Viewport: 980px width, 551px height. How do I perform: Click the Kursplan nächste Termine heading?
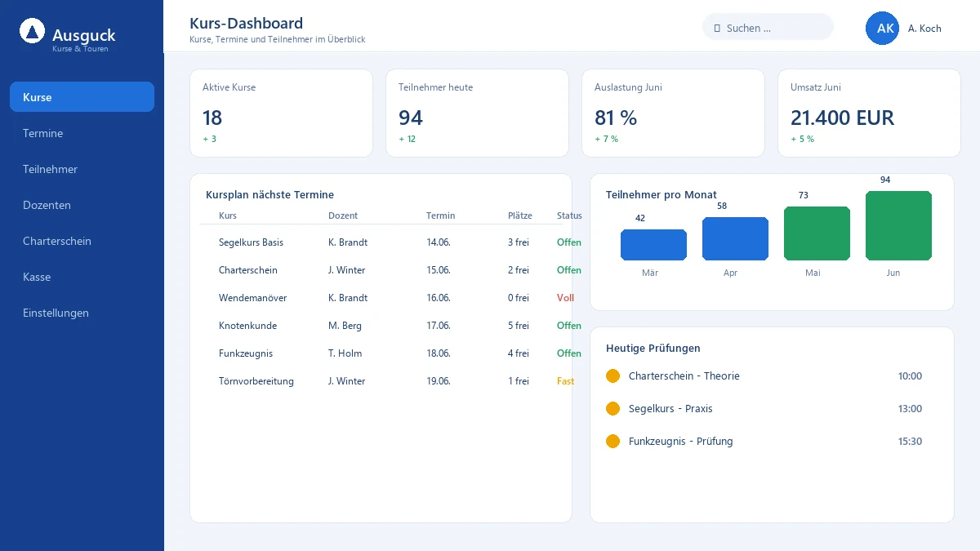pyautogui.click(x=269, y=195)
